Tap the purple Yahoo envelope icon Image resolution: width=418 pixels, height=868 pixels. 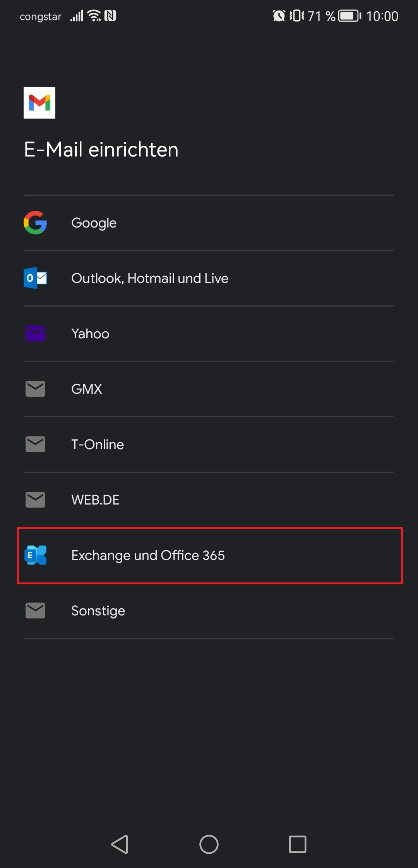pos(35,333)
